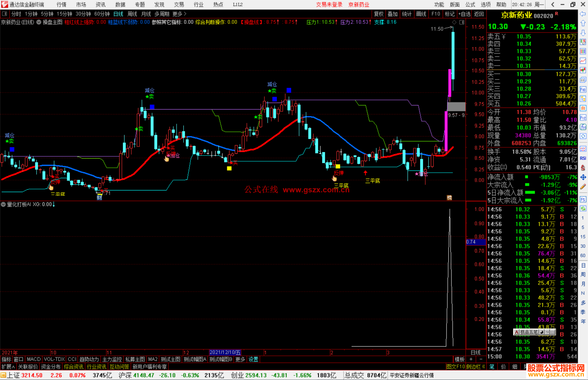Open the checked list icon in the sidebar
This screenshot has height=380, width=588.
tap(583, 42)
